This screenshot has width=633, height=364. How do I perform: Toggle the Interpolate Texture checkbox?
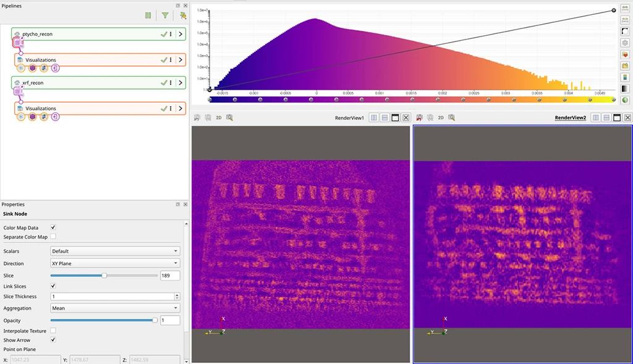coord(53,331)
